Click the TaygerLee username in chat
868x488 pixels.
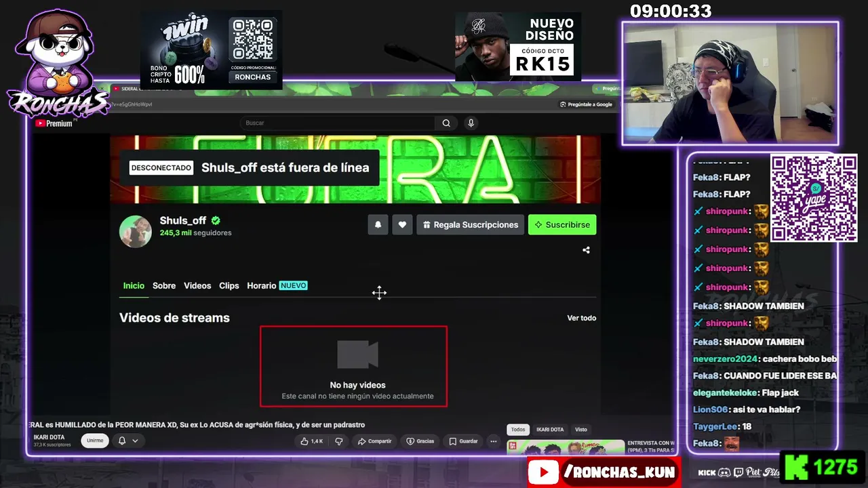click(716, 426)
